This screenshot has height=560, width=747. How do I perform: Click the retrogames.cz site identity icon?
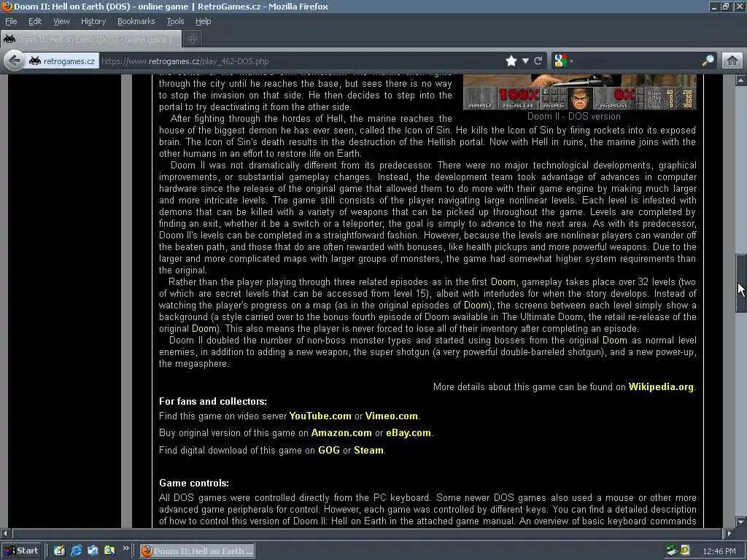[x=62, y=61]
